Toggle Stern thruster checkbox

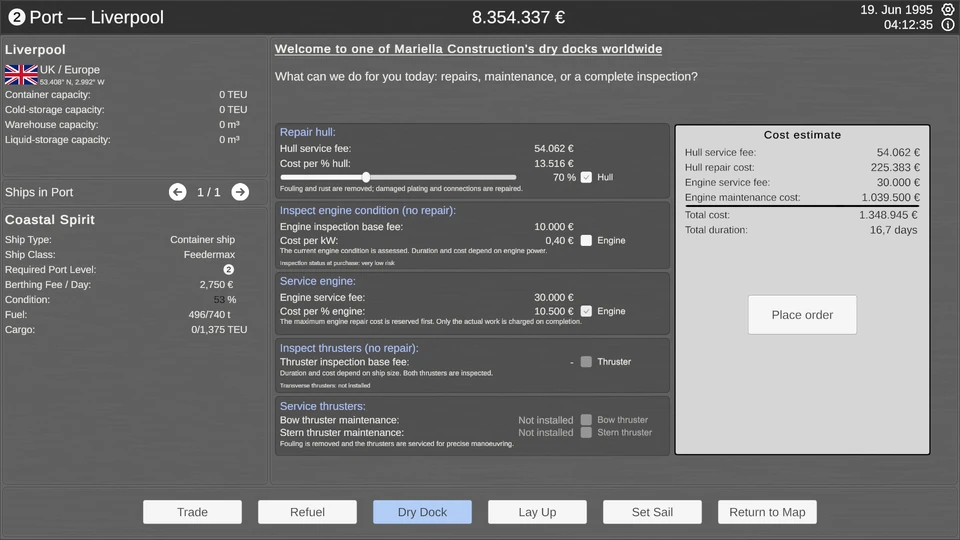(x=586, y=432)
